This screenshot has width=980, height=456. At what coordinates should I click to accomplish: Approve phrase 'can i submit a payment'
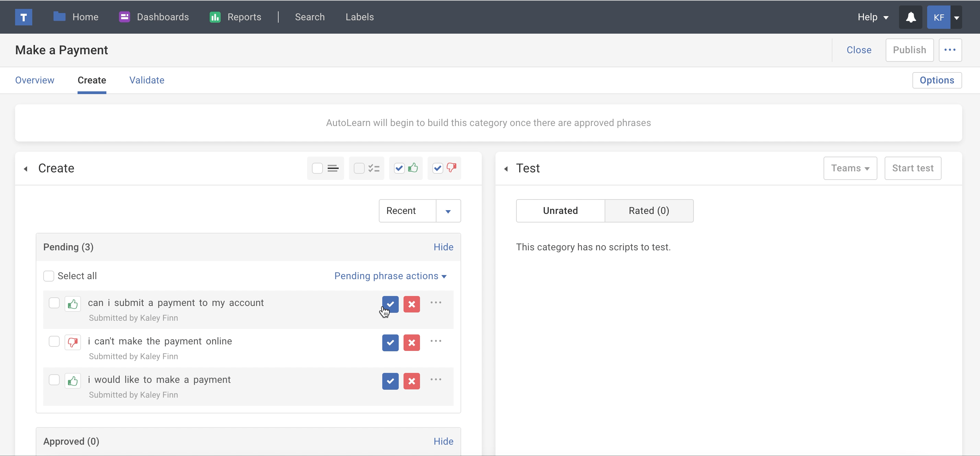coord(390,304)
